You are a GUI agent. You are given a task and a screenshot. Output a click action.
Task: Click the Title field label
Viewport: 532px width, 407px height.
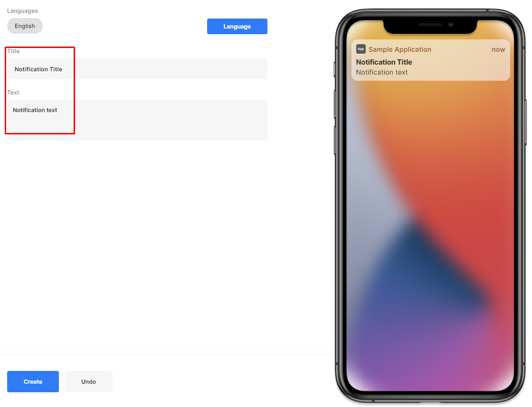click(x=14, y=51)
